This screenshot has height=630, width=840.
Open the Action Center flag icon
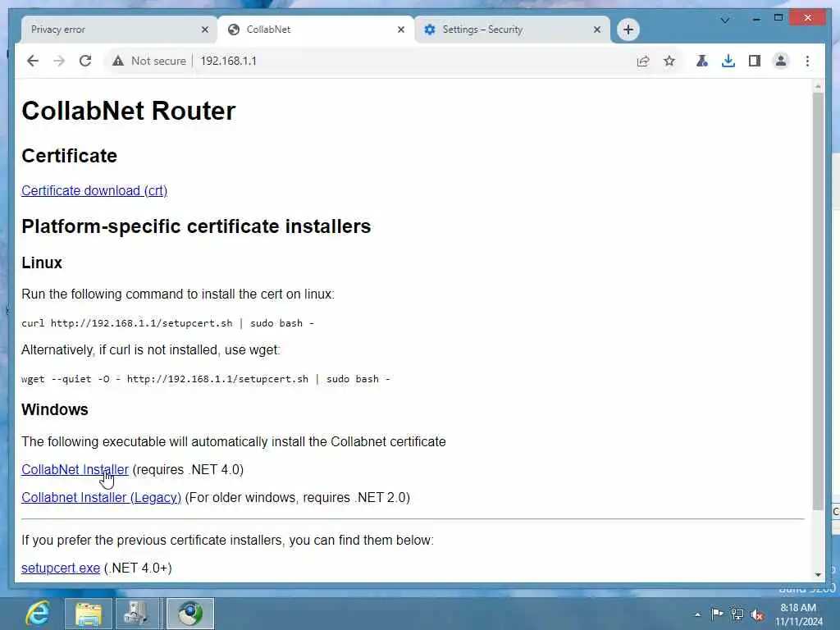[717, 614]
